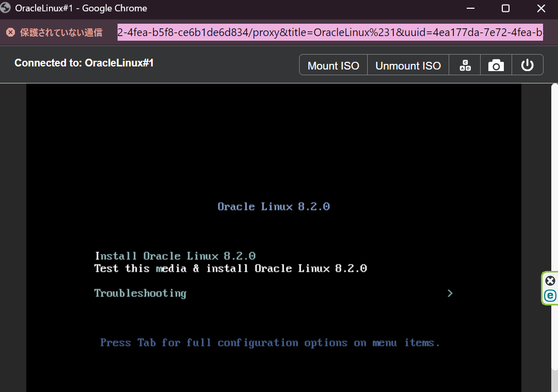Select Test this media & install entry

click(231, 268)
